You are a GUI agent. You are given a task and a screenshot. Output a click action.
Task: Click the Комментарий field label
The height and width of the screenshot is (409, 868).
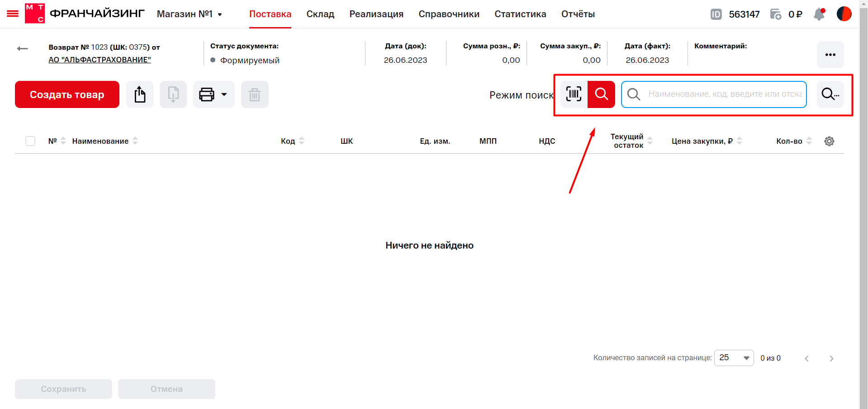tap(721, 46)
